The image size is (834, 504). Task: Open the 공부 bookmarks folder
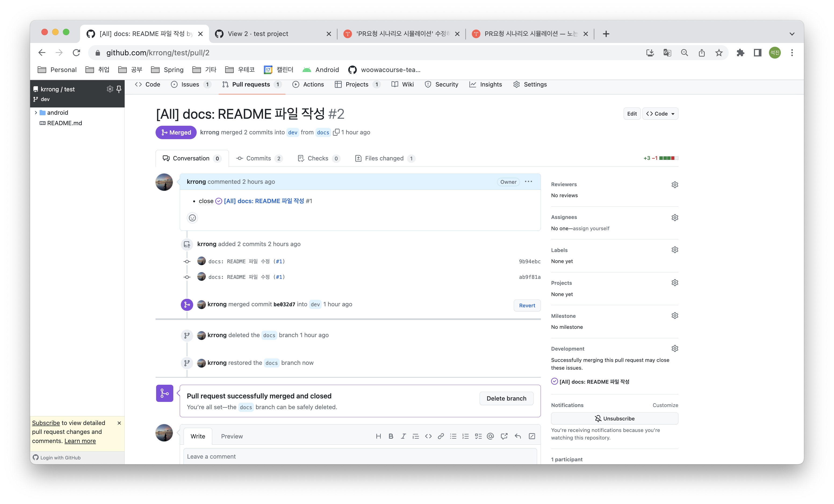pyautogui.click(x=130, y=70)
